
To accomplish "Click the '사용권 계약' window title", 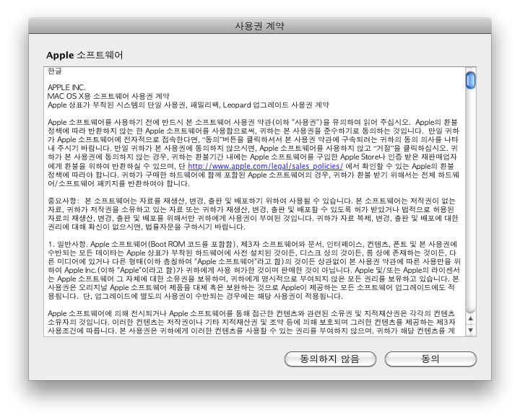I will click(x=260, y=26).
